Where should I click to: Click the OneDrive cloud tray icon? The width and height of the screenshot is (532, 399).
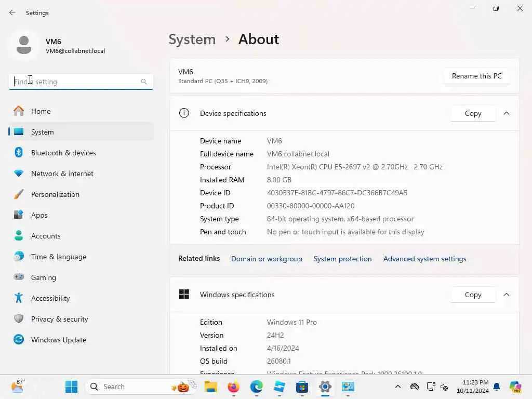tap(414, 387)
